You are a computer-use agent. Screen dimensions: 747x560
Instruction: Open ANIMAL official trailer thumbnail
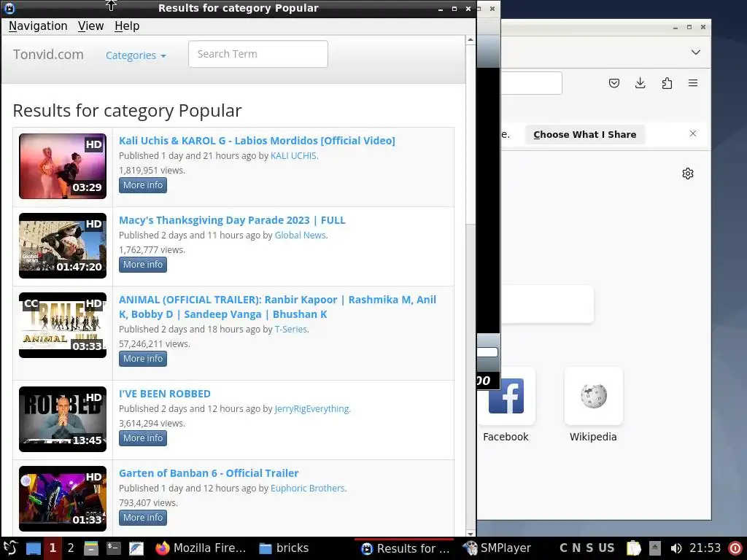click(x=63, y=325)
